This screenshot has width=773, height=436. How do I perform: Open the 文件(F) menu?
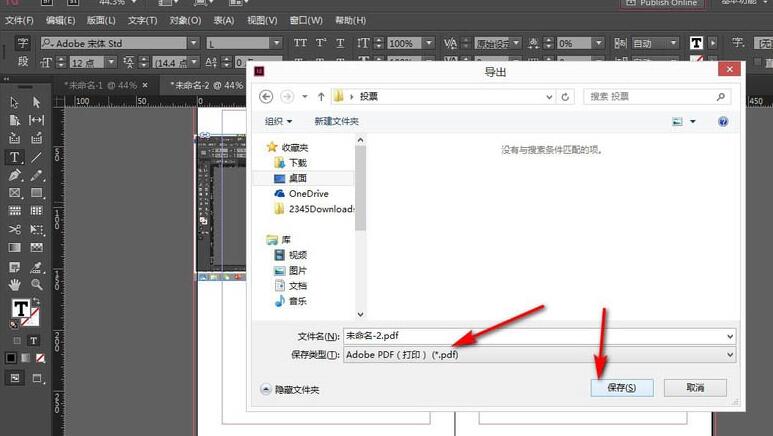click(19, 21)
